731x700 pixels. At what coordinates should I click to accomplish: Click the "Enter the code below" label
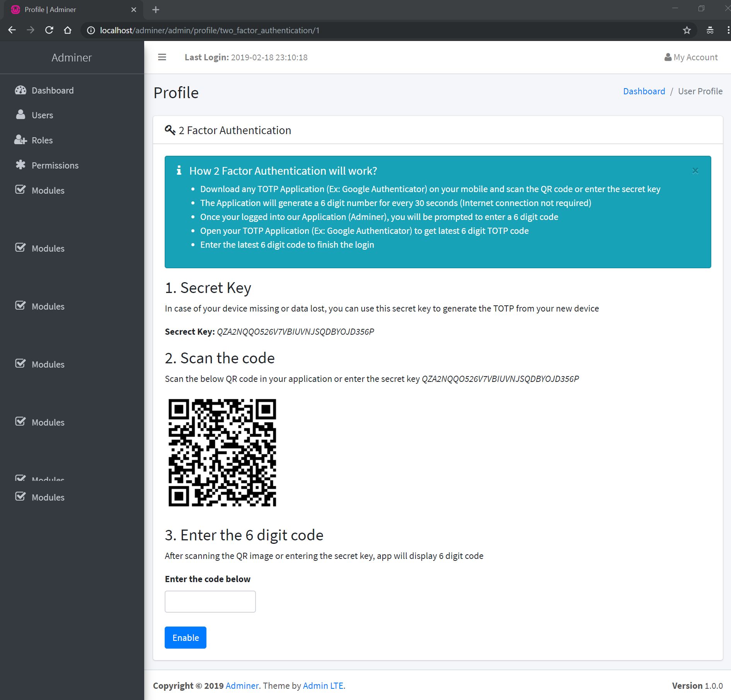[208, 579]
